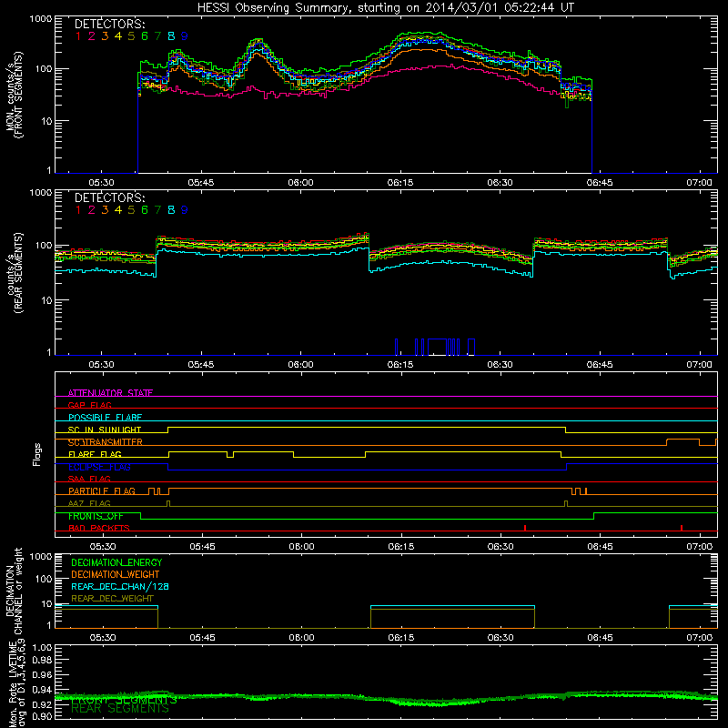Click the FLARE_FLAG label
This screenshot has width=728, height=728.
[95, 454]
